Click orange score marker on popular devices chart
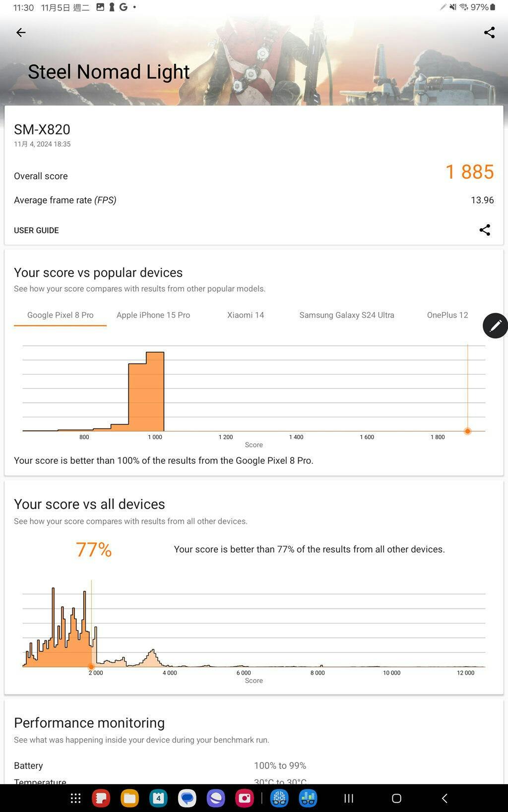The height and width of the screenshot is (812, 508). (467, 431)
